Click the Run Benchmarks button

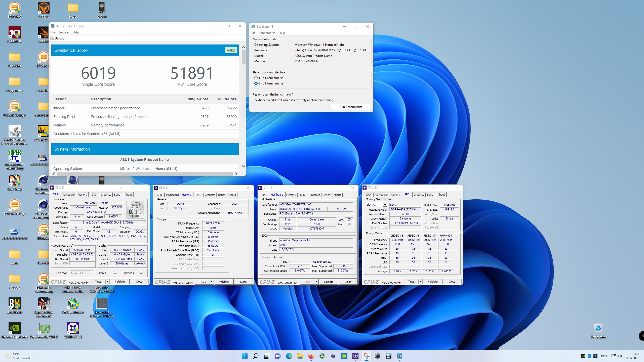(351, 107)
